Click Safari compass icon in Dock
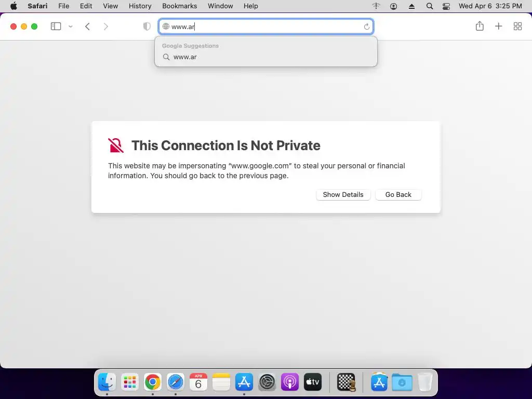This screenshot has width=532, height=399. (176, 382)
